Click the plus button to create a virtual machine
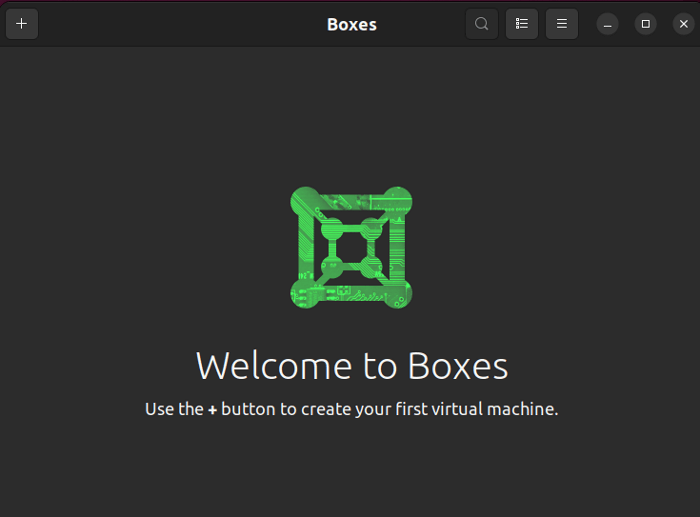Image resolution: width=700 pixels, height=517 pixels. click(x=22, y=24)
